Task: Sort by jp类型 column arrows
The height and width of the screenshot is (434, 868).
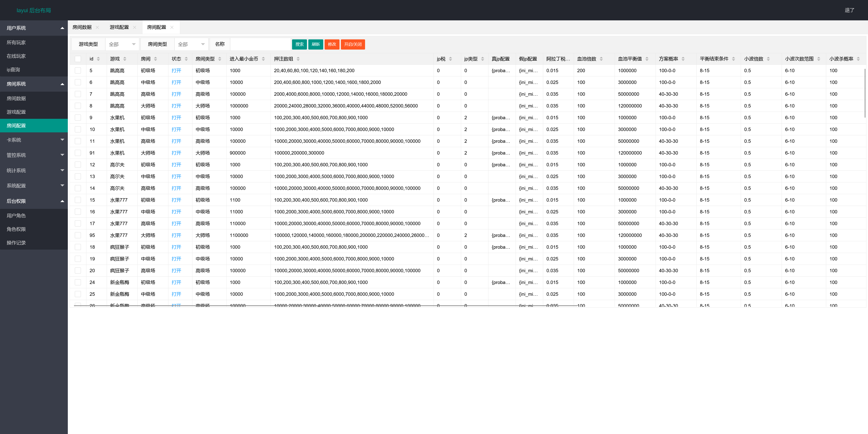Action: pos(483,59)
